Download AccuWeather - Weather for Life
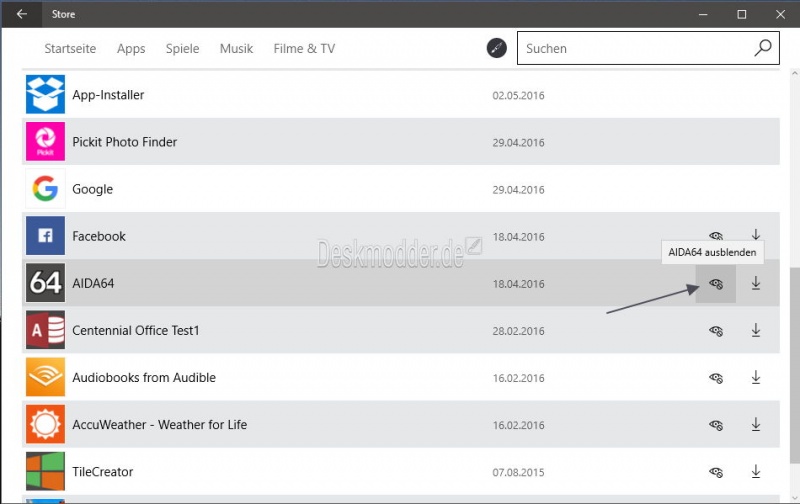 tap(756, 424)
